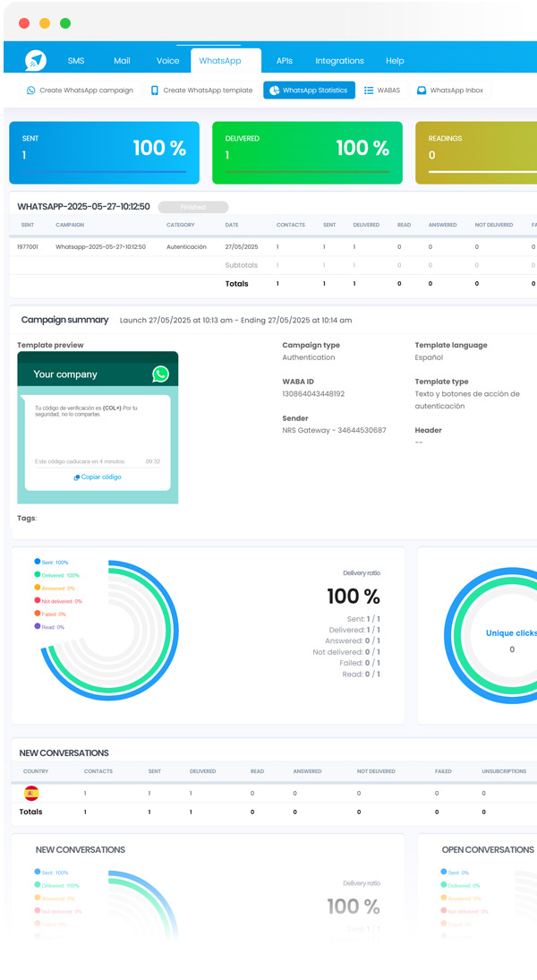Click the OPEN CONVERSATIONS panel title
This screenshot has height=980, width=537.
coord(488,850)
